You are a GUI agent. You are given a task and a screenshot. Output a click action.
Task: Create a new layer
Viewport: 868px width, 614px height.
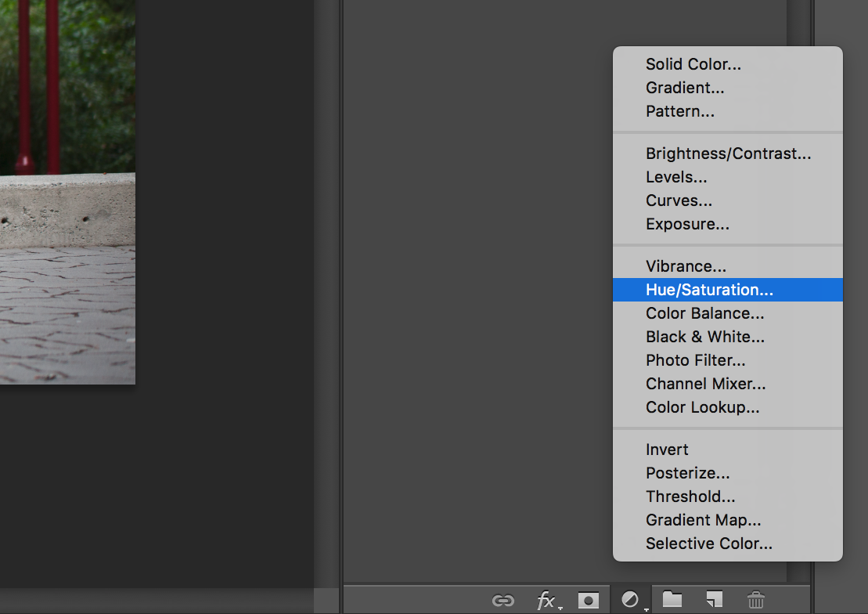pos(713,600)
